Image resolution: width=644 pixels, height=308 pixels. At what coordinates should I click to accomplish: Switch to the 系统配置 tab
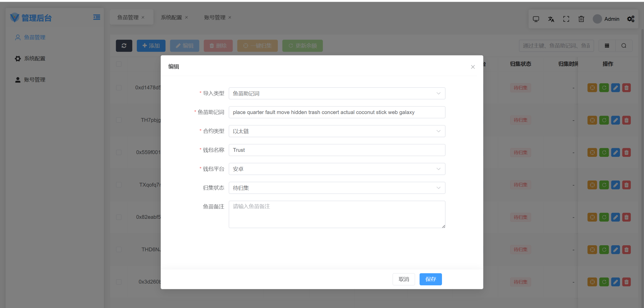pos(171,17)
